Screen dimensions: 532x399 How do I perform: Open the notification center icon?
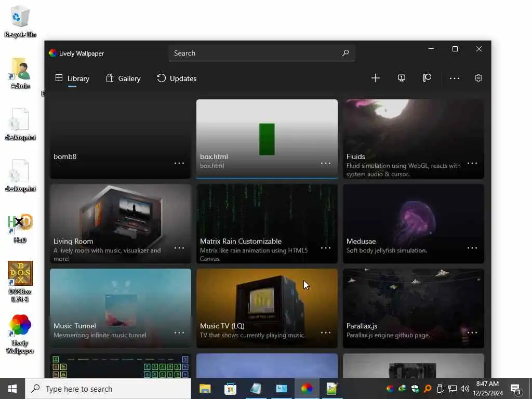(516, 389)
